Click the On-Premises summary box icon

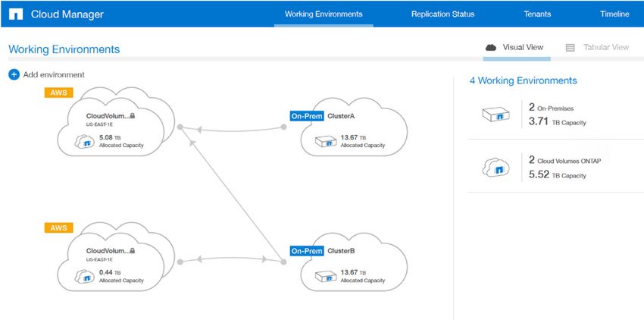[496, 115]
